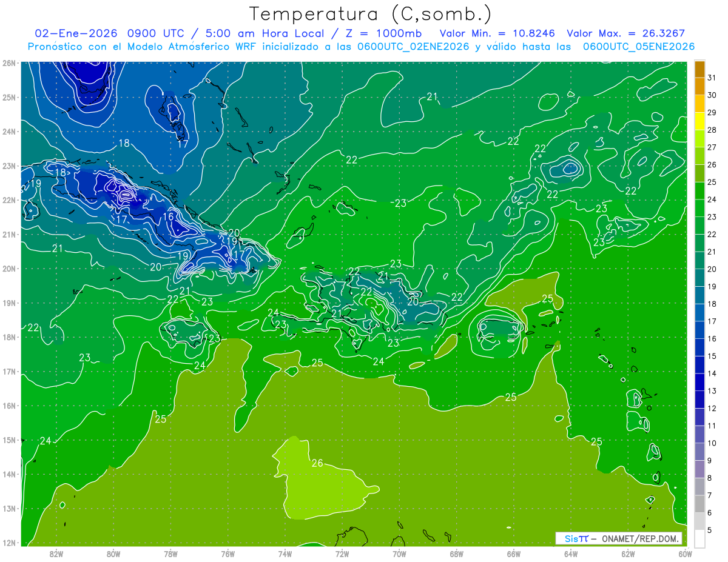Click the "20N" latitude axis label
This screenshot has height=562, width=728.
[8, 269]
